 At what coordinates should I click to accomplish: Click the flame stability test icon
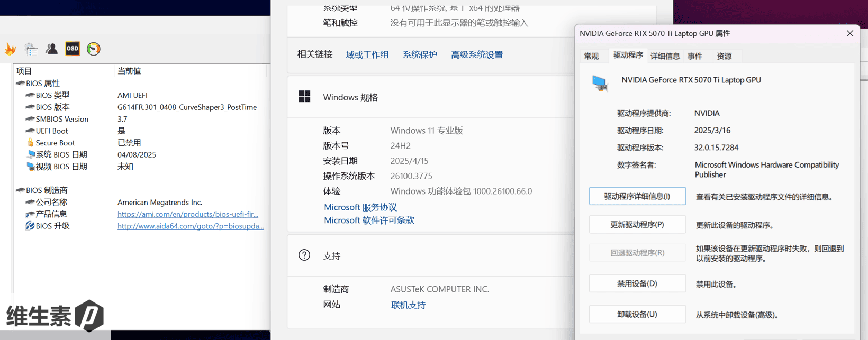coord(11,49)
